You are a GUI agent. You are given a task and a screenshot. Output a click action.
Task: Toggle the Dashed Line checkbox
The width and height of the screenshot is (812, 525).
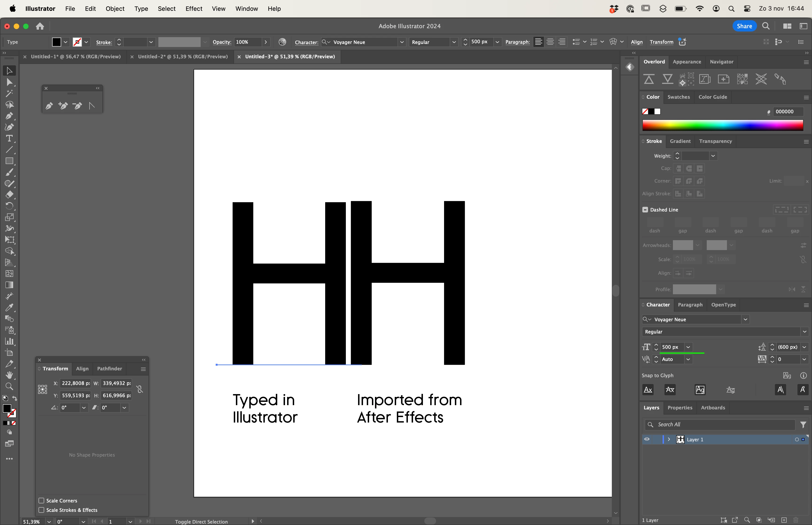[x=645, y=210]
